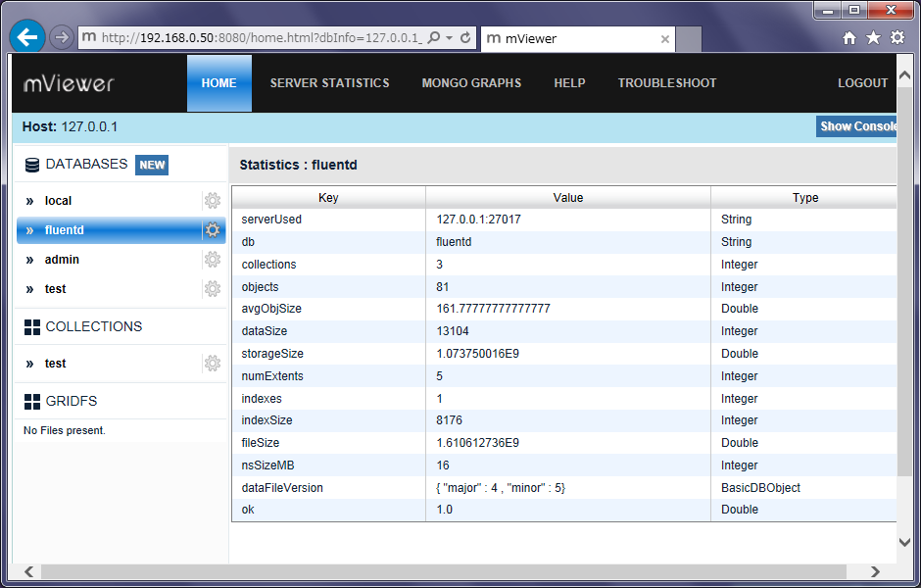Open SERVER STATISTICS page
The height and width of the screenshot is (588, 921).
click(329, 83)
